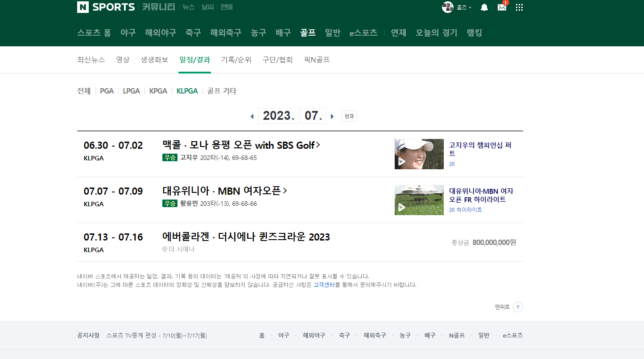
Task: Click the Naver N logo icon
Action: coord(83,7)
